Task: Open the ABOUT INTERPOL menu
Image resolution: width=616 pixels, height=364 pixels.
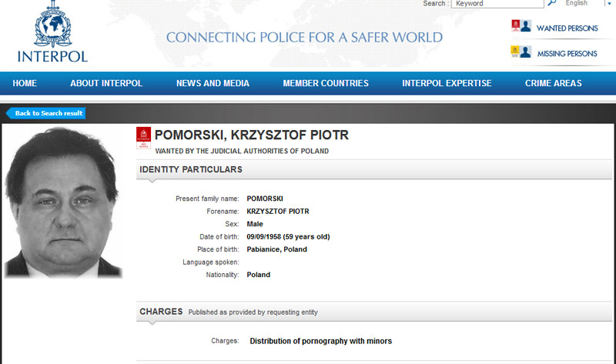Action: tap(106, 83)
